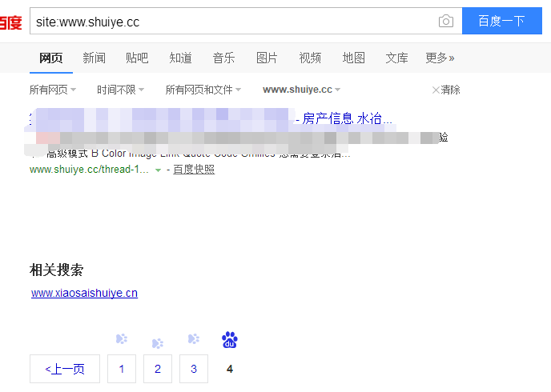This screenshot has width=551, height=392.
Task: Click the camera image search icon
Action: point(445,21)
